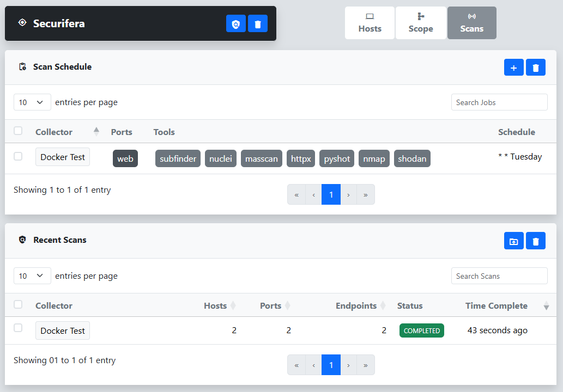
Task: Delete selected jobs in Scan Schedule panel
Action: 535,68
